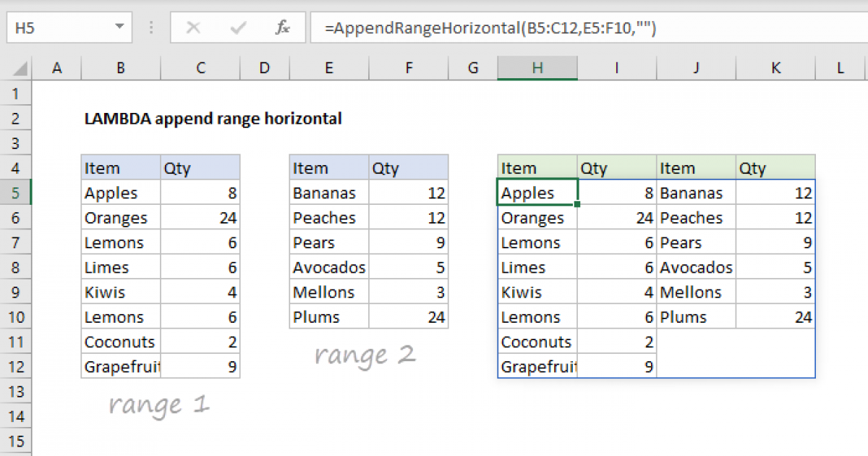Select column A header
Screen dimensions: 868x456
coord(57,67)
